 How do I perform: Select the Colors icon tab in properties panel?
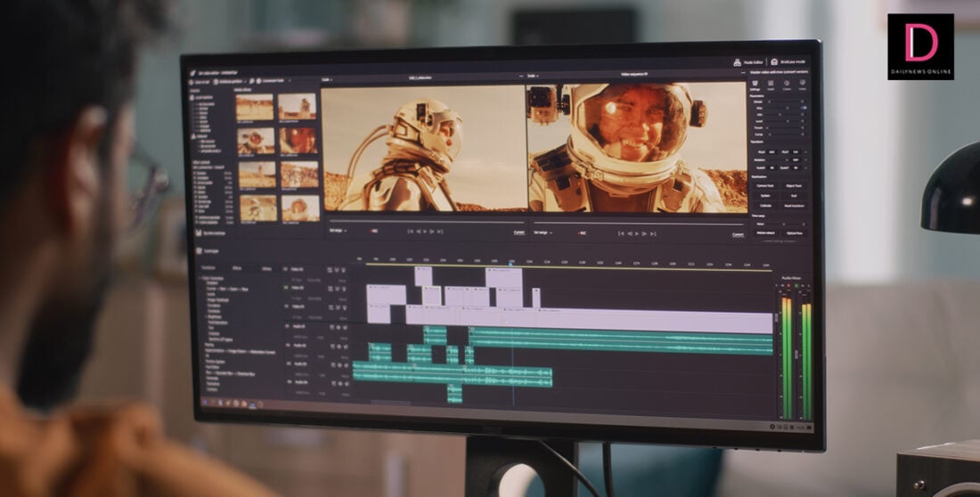coord(787,85)
